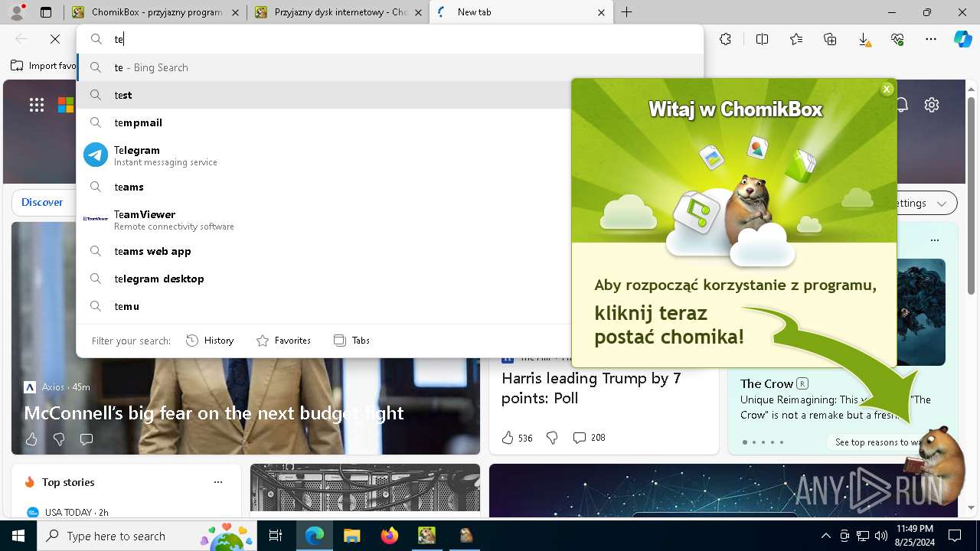Like the Harris poll story
The width and height of the screenshot is (980, 551).
[517, 438]
